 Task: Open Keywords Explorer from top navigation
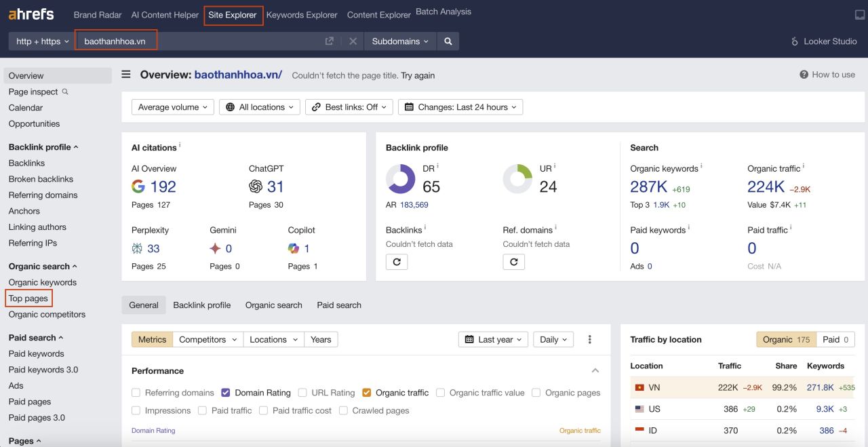coord(302,15)
